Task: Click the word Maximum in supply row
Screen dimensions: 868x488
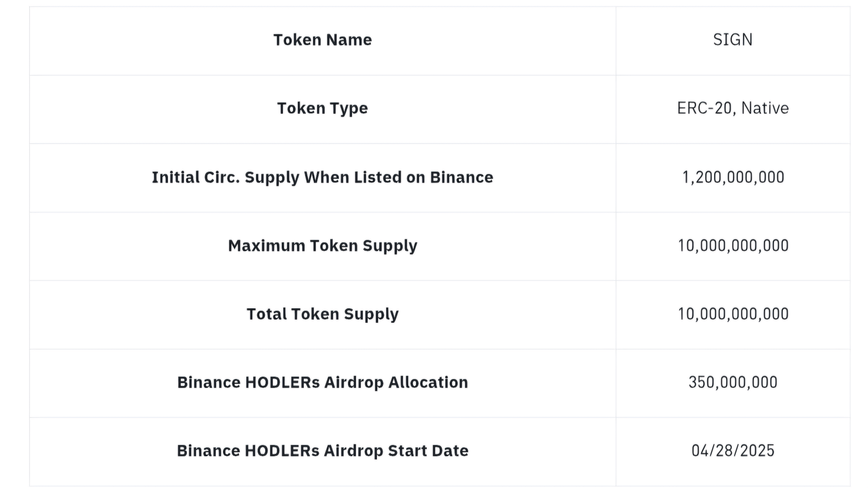Action: (266, 246)
